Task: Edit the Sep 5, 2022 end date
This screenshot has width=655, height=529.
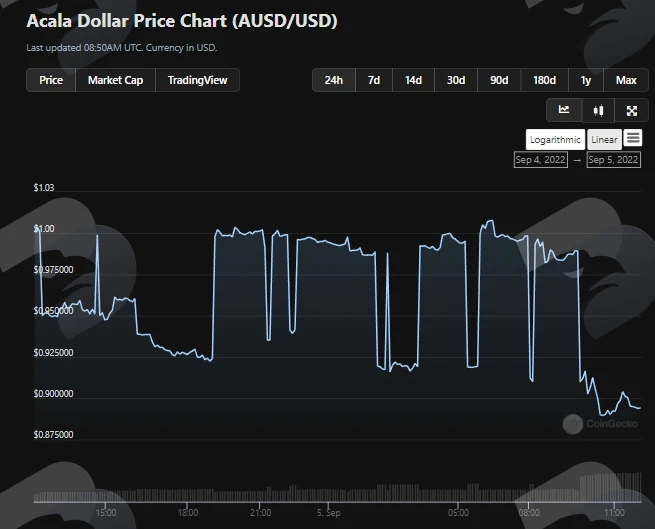Action: 613,160
